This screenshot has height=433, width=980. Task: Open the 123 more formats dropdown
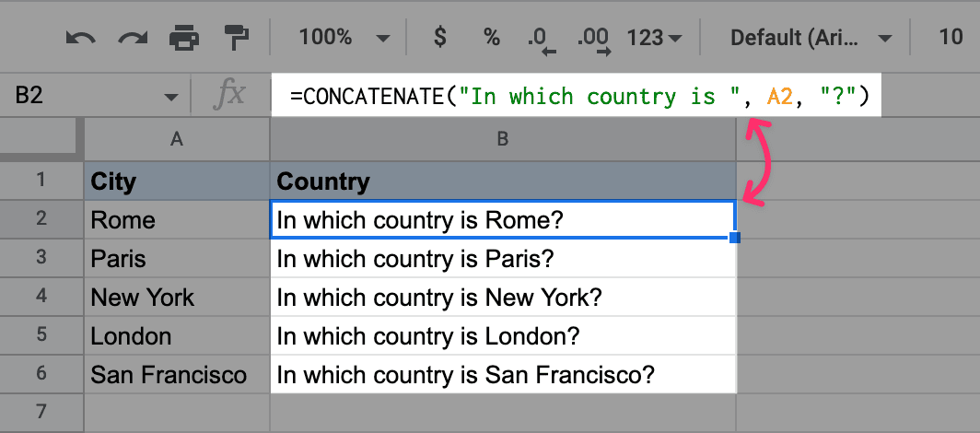(x=654, y=38)
